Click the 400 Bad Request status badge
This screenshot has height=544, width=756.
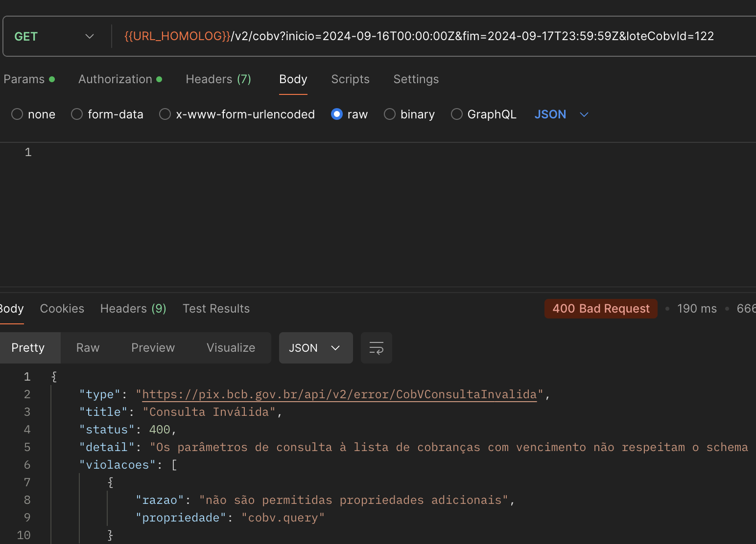click(x=601, y=309)
